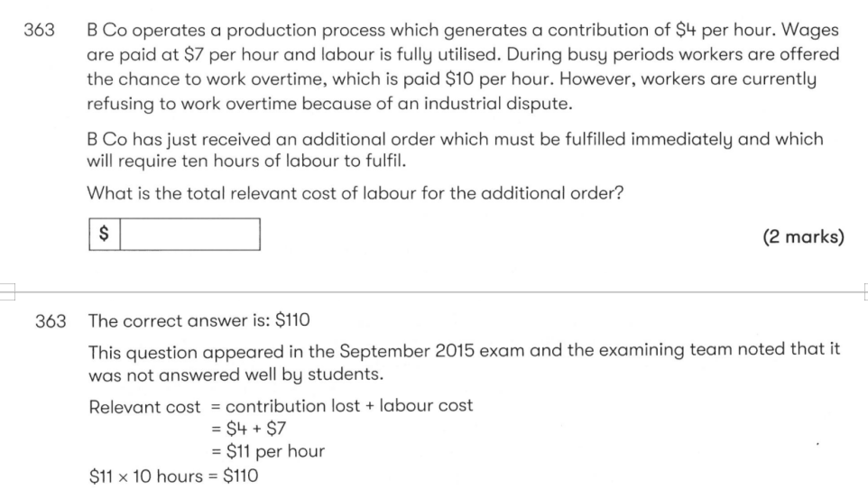Click the "Relevant cost" label in the working
Screen dimensions: 868x499
[144, 405]
